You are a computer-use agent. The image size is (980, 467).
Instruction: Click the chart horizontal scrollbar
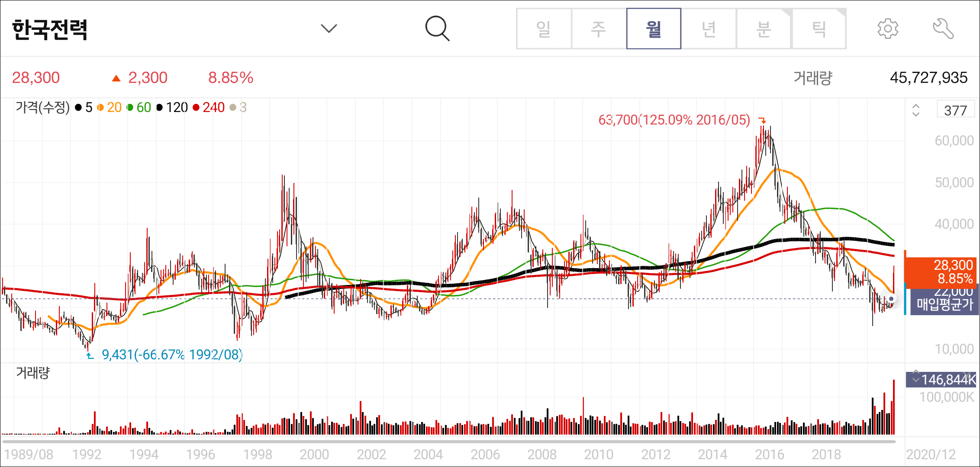[449, 441]
